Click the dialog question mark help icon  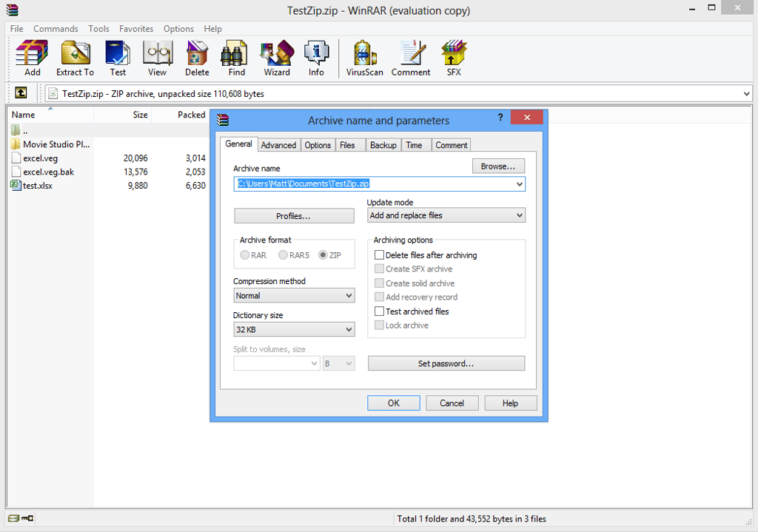[500, 118]
